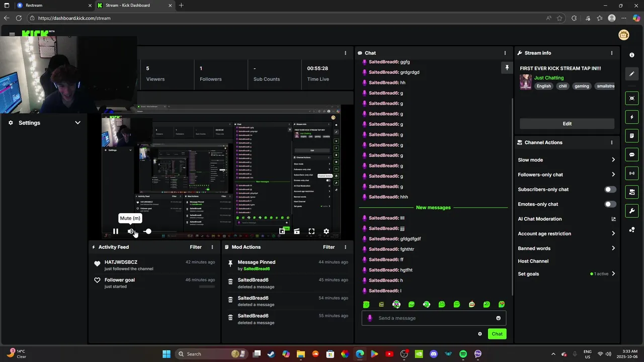
Task: Click first green emote in quick row
Action: [x=366, y=304]
